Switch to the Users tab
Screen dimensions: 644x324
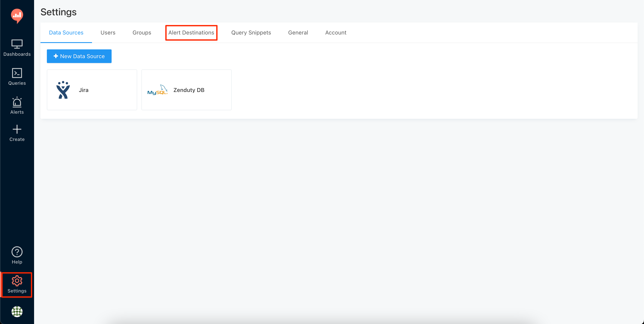108,33
